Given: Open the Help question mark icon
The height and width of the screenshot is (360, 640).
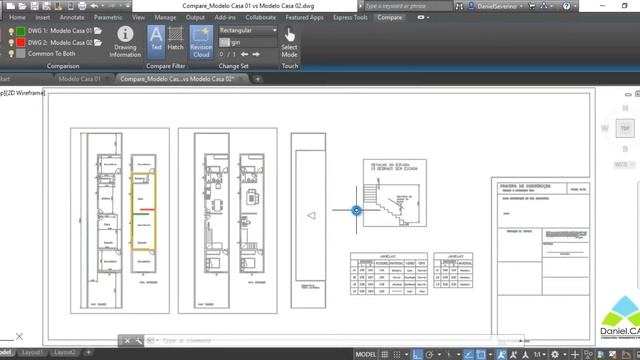Looking at the screenshot, I should pos(566,6).
